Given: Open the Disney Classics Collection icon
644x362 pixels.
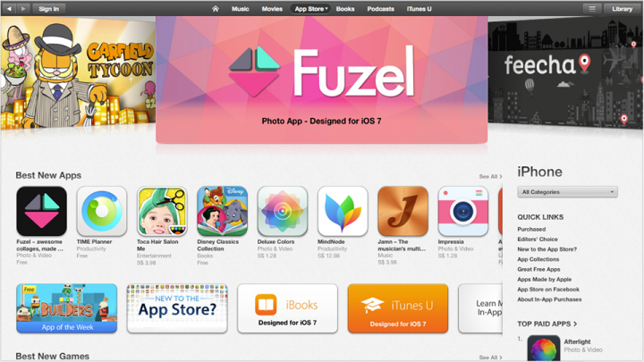Looking at the screenshot, I should tap(222, 211).
